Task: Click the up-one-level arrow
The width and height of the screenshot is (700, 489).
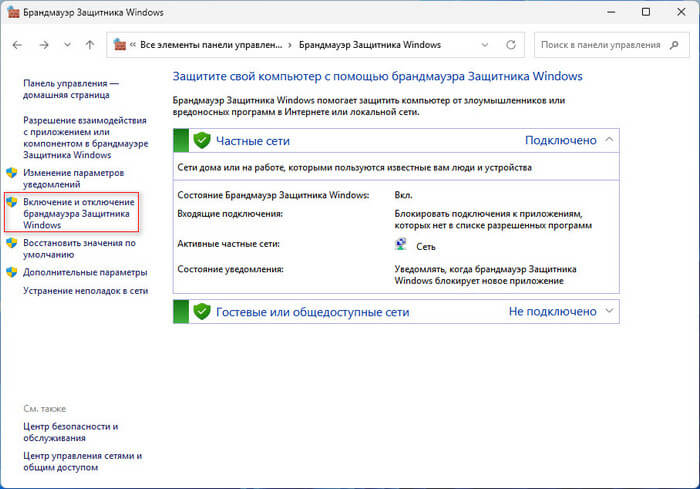Action: (90, 45)
